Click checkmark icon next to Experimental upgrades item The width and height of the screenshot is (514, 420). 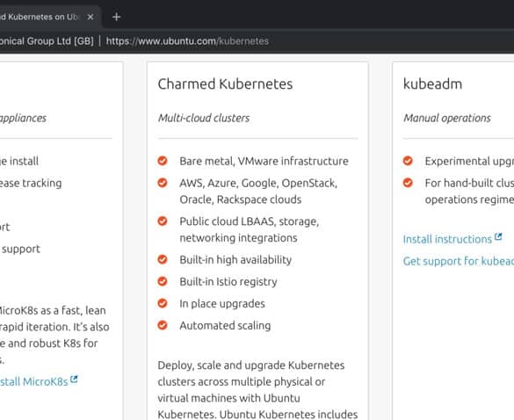408,161
